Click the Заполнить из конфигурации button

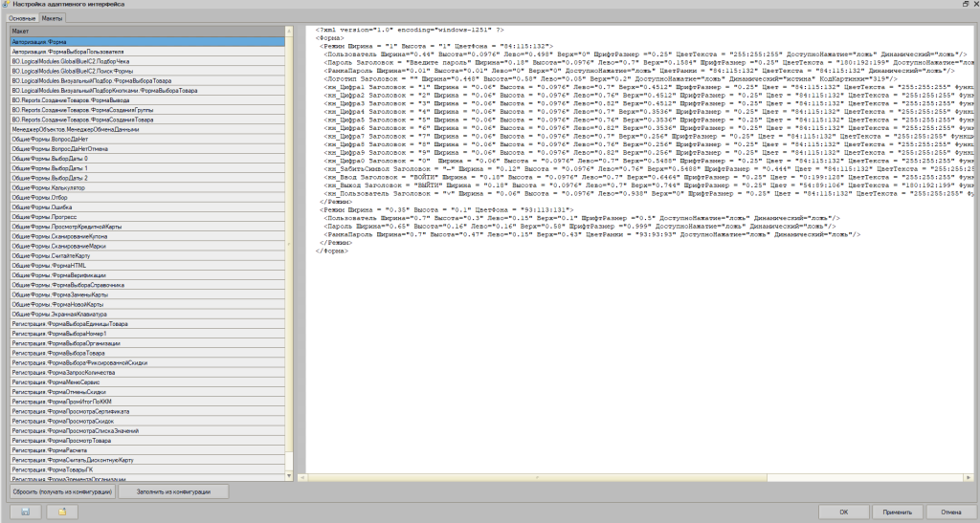click(175, 491)
